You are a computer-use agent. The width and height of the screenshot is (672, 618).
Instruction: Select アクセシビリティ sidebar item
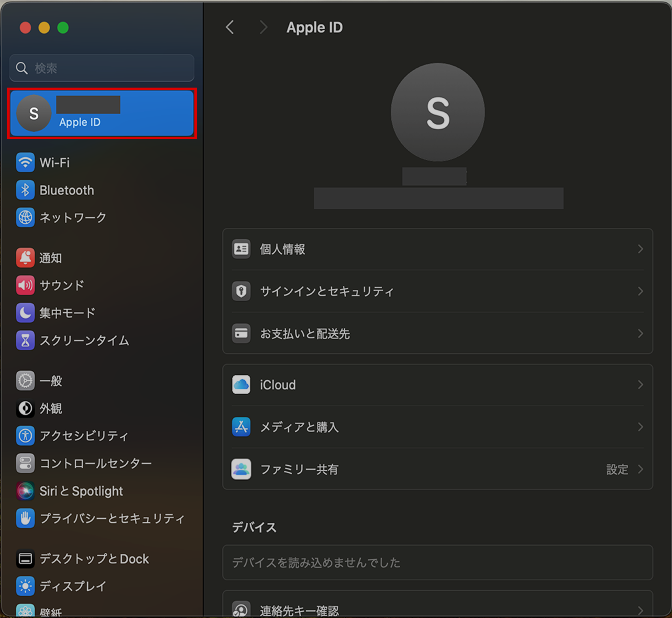pos(84,436)
